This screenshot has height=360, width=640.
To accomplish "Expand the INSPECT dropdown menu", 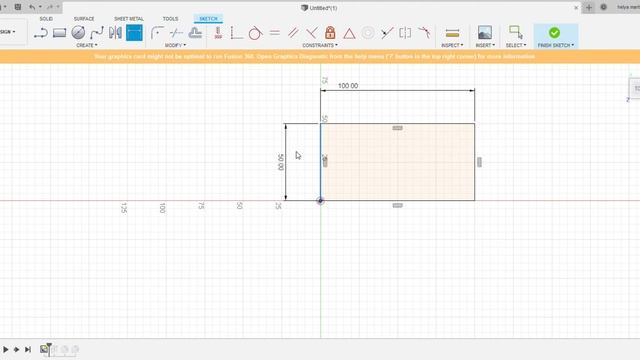I will click(x=452, y=45).
